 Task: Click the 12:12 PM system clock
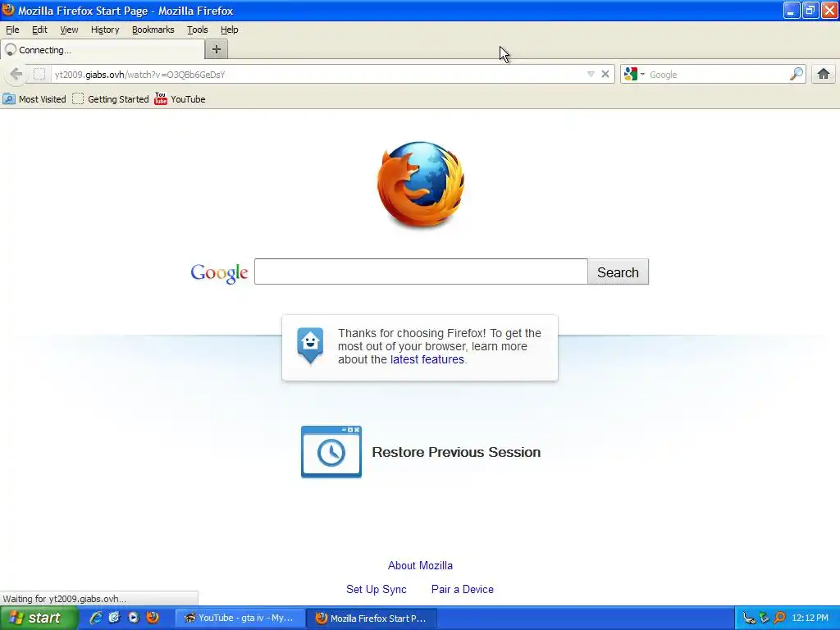coord(810,618)
